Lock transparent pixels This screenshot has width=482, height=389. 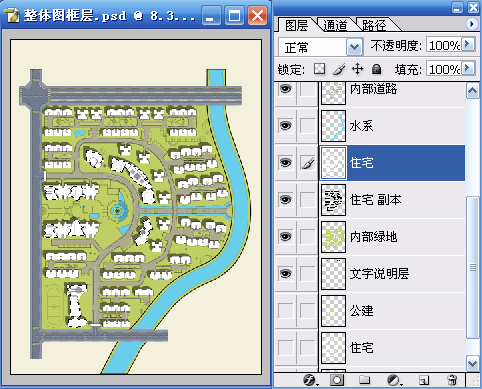(319, 69)
